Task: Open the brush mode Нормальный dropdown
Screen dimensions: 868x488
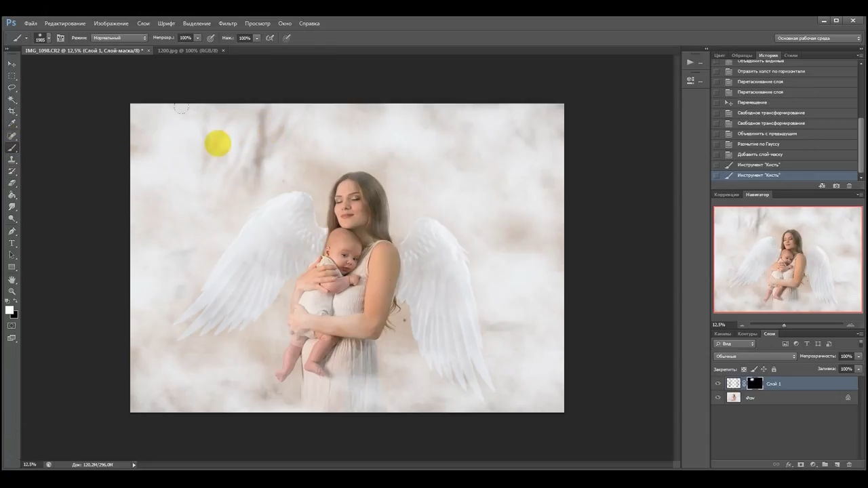Action: pos(119,38)
